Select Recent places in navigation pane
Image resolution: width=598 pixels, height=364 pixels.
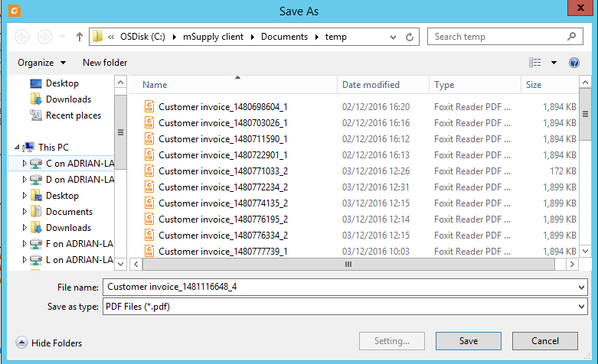[x=73, y=115]
